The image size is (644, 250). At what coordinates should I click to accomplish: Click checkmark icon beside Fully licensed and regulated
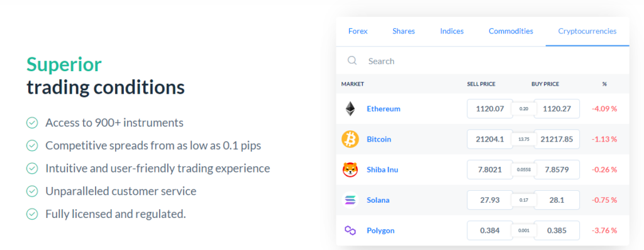[32, 214]
